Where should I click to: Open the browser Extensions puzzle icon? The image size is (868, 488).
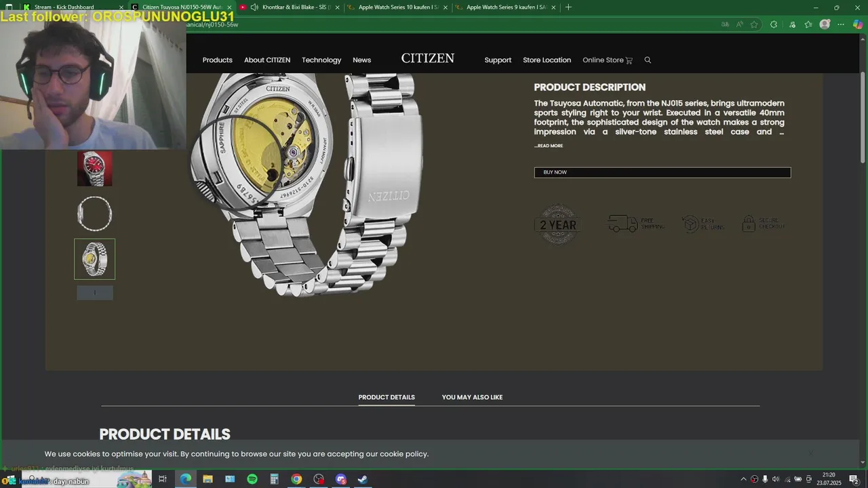tap(774, 24)
